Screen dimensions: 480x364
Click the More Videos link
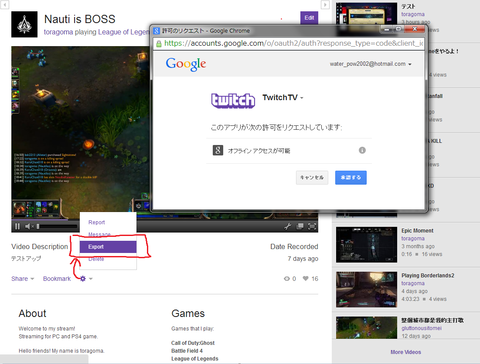tap(406, 352)
